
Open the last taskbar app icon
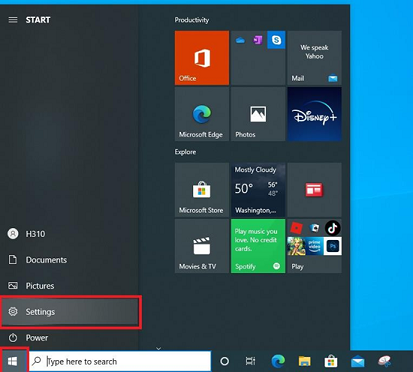(x=384, y=361)
